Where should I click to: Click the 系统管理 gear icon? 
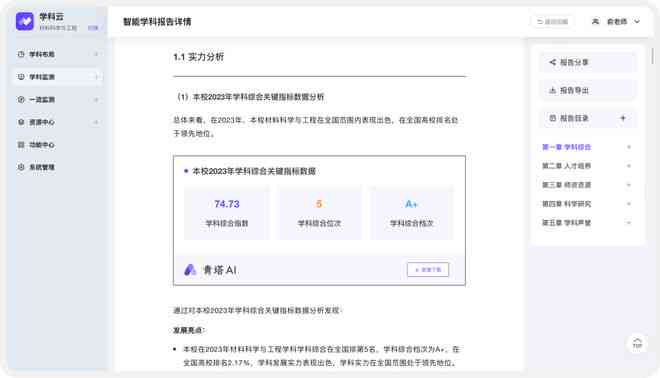pyautogui.click(x=21, y=167)
